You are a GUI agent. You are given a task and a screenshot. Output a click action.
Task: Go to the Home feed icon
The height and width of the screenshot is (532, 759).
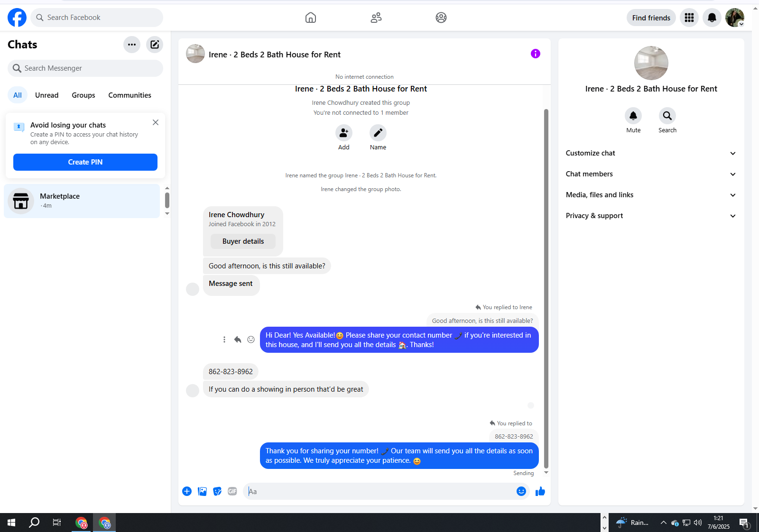(x=311, y=18)
